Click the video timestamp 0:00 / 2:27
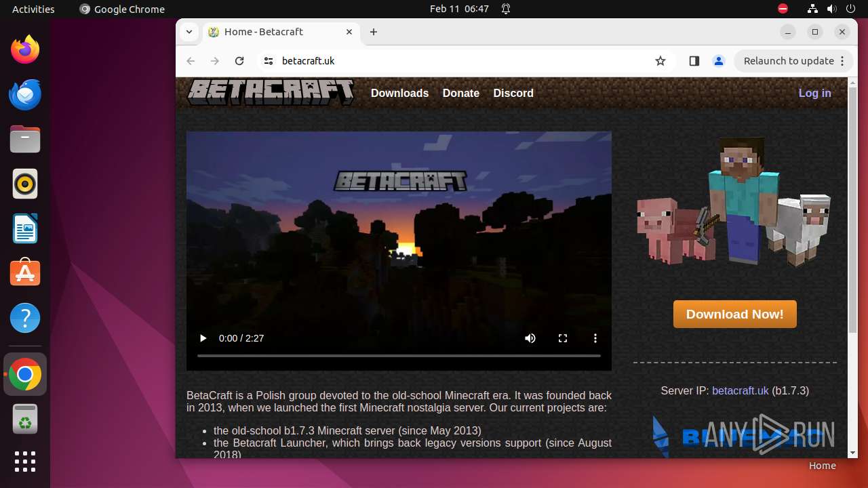Image resolution: width=868 pixels, height=488 pixels. [241, 338]
